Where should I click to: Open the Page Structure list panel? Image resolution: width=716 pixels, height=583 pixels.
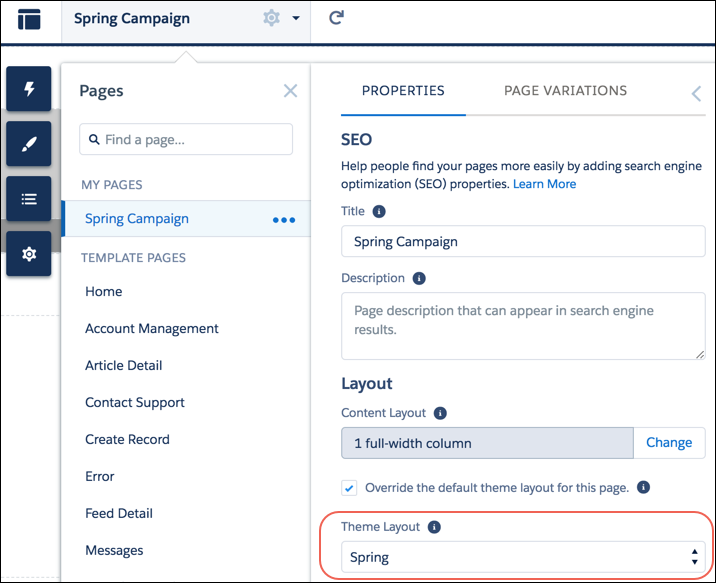[x=28, y=199]
